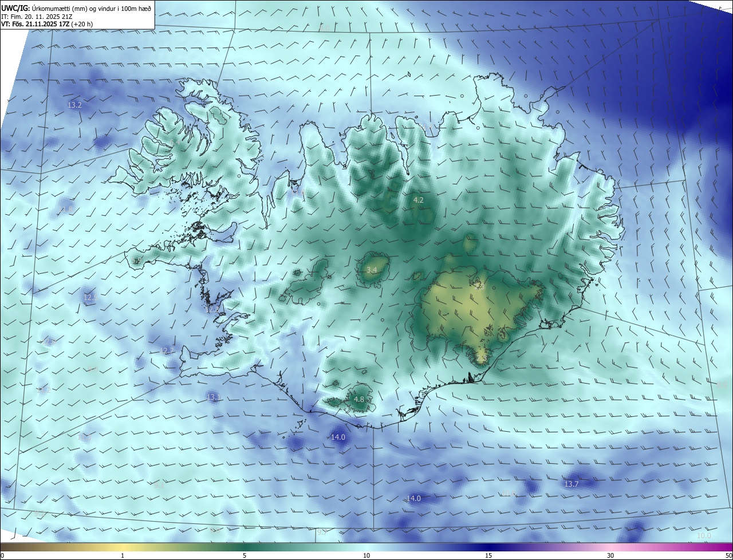Click the 'VT: Fös. 21.11.2025 17Z (+20 h)' line
The image size is (733, 560).
[x=47, y=24]
